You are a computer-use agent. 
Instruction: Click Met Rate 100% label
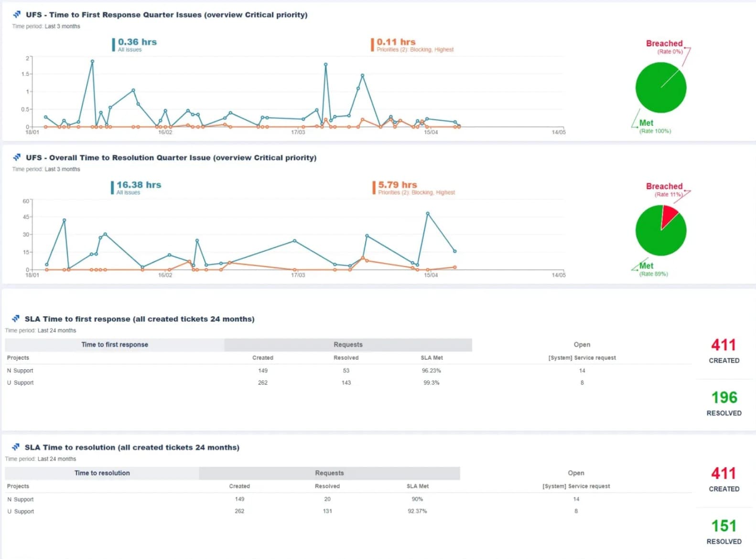[x=655, y=127]
